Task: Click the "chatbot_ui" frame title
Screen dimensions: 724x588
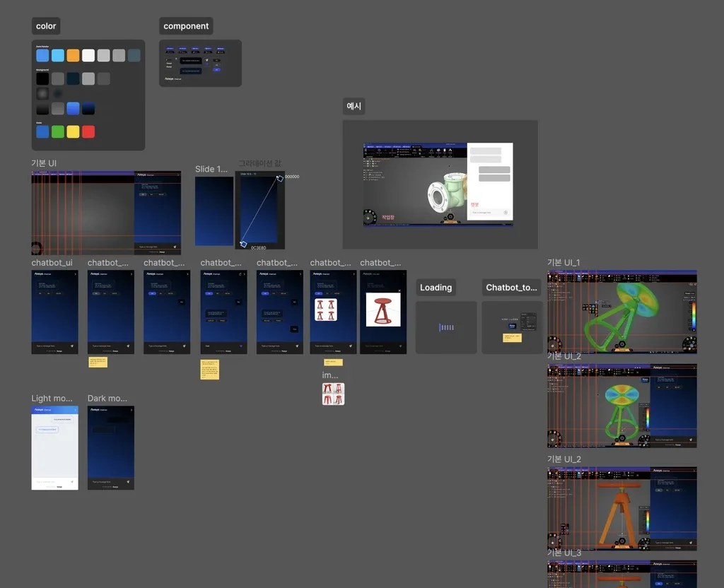Action: point(52,263)
